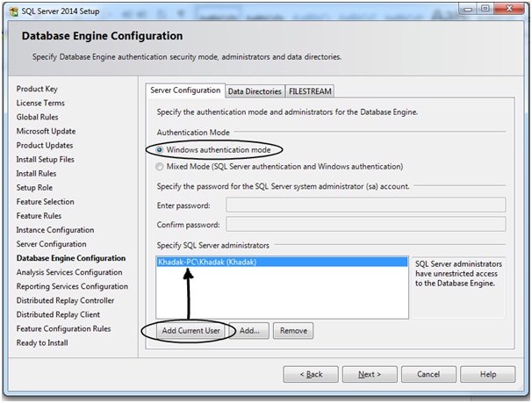
Task: Select Windows authentication mode radio button
Action: click(x=160, y=149)
